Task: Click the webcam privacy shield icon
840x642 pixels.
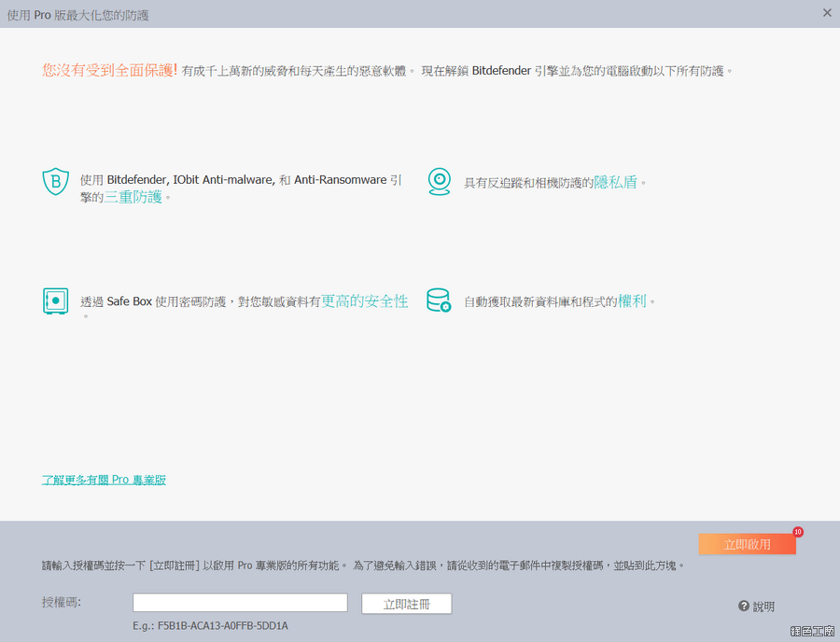Action: 440,182
